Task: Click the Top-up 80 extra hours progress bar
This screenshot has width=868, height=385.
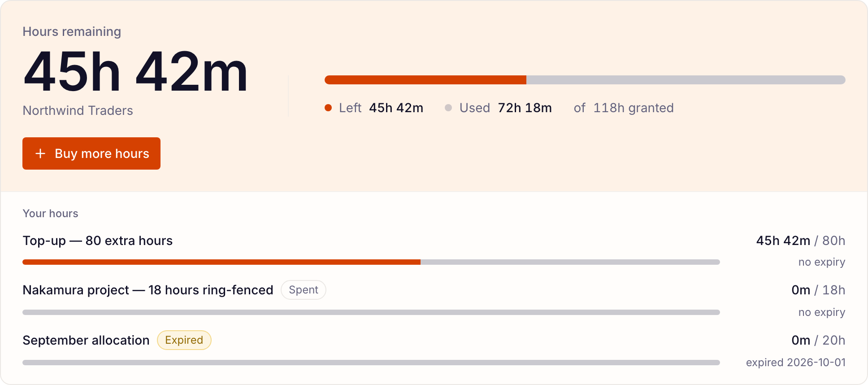Action: pos(371,262)
